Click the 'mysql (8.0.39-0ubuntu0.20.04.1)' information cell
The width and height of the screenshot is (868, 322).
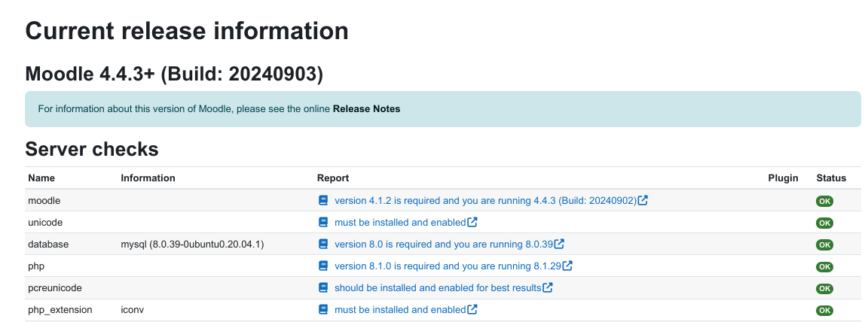point(192,244)
